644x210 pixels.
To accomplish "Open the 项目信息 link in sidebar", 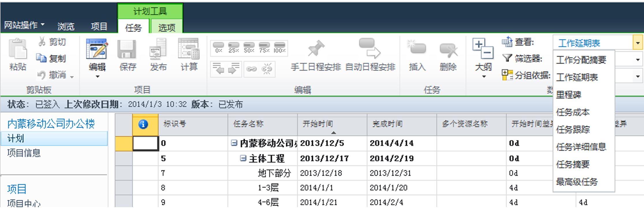I will pyautogui.click(x=24, y=153).
